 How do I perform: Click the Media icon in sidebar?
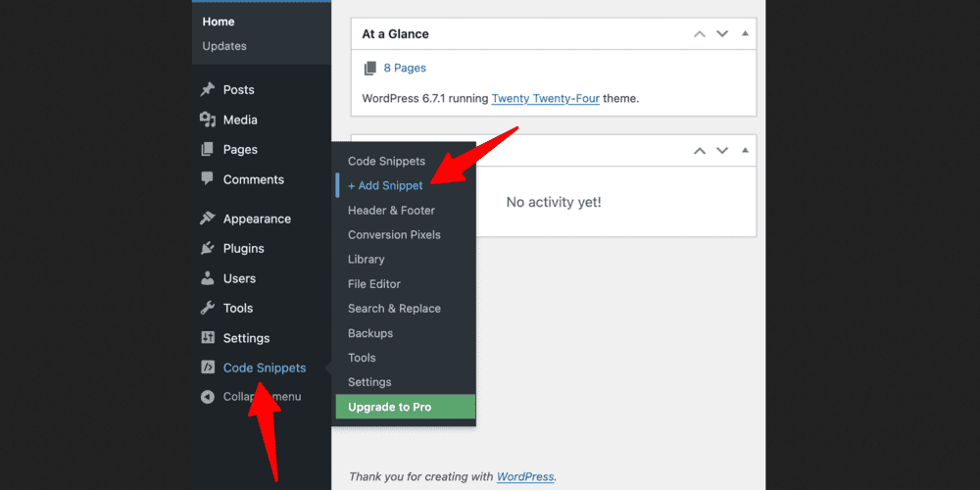pos(208,120)
